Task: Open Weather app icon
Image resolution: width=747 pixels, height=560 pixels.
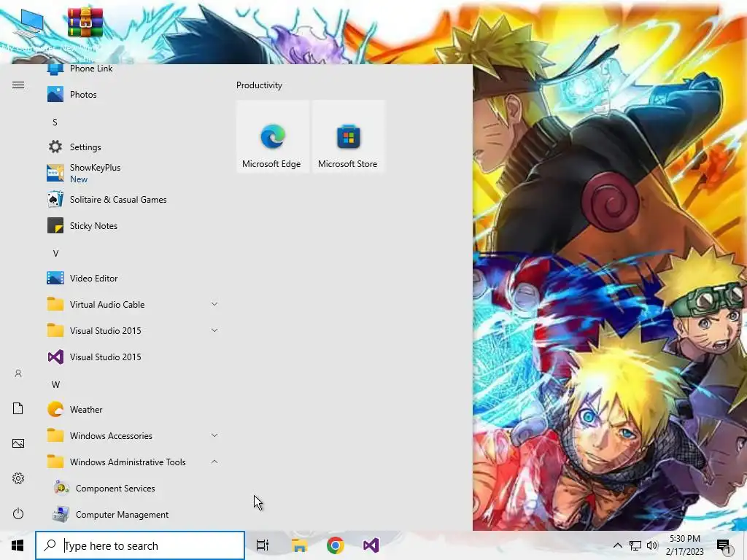Action: pos(55,409)
